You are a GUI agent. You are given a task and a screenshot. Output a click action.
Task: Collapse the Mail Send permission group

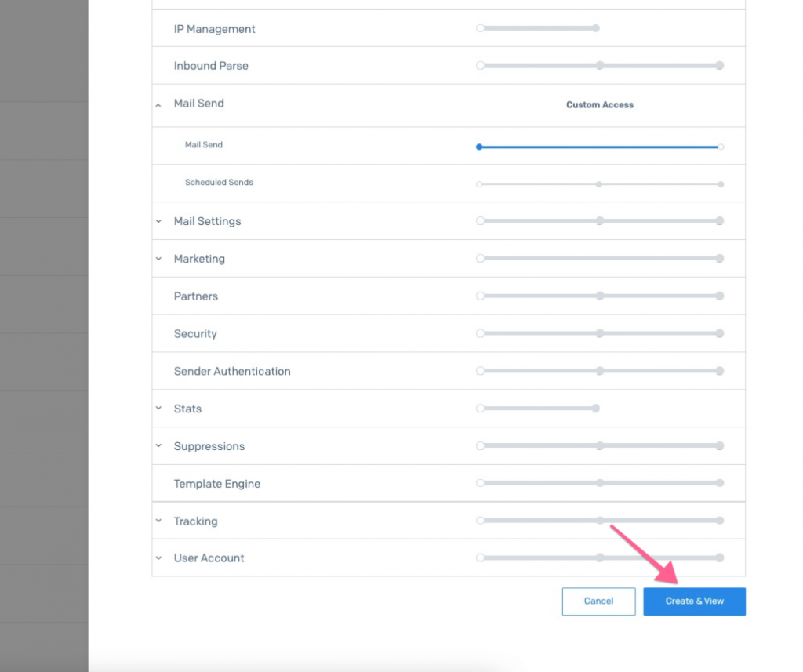pyautogui.click(x=158, y=104)
